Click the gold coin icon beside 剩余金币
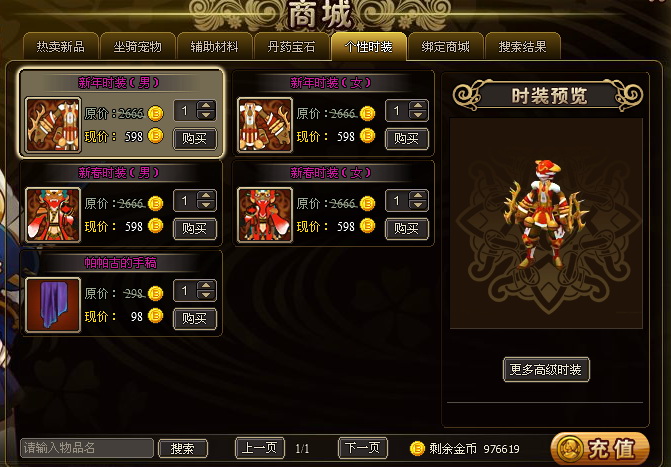671x467 pixels. (417, 448)
